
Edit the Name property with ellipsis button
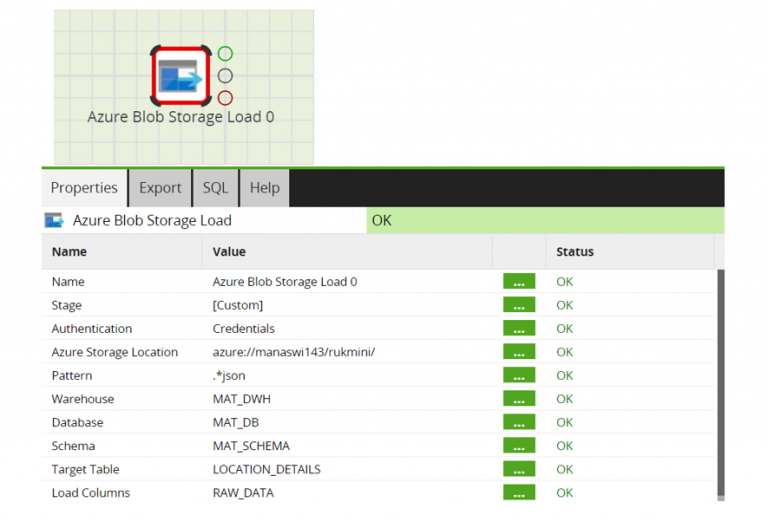pyautogui.click(x=518, y=282)
